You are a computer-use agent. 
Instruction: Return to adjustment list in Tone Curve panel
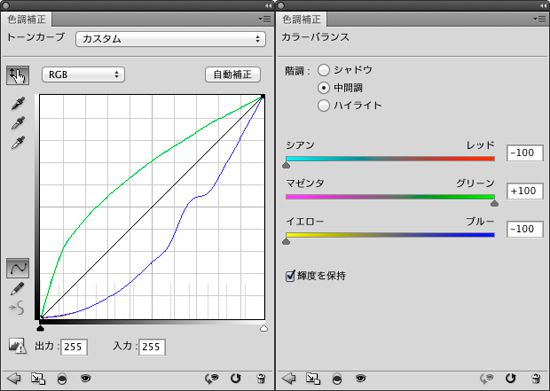point(14,378)
